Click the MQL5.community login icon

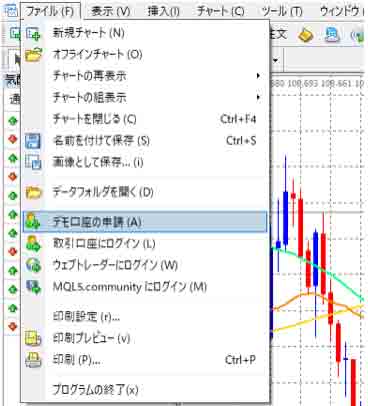coord(33,287)
